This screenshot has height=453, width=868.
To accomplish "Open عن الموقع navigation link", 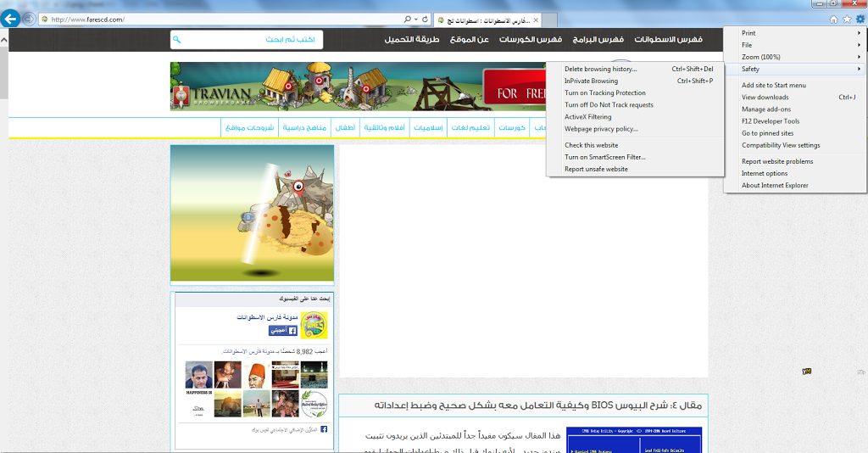I will (x=470, y=39).
